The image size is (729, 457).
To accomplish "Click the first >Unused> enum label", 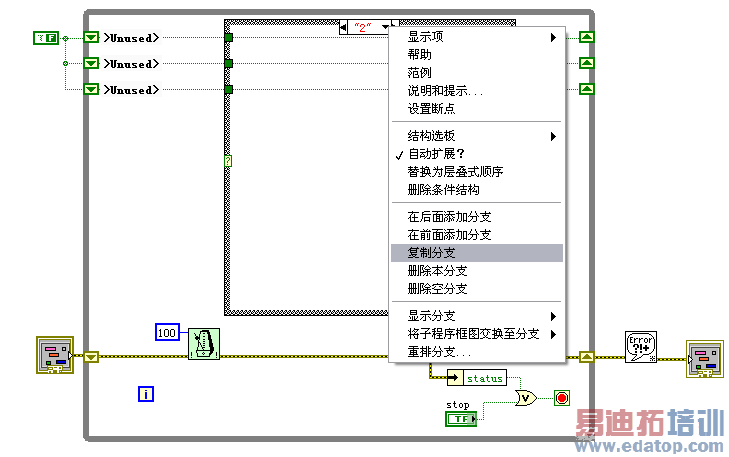I will tap(132, 38).
